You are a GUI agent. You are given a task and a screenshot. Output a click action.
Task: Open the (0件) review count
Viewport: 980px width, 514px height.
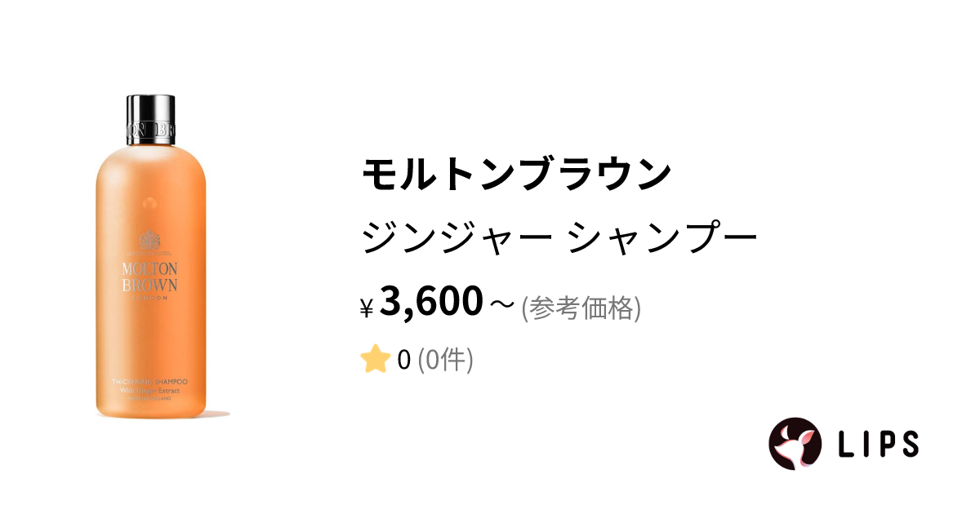(x=445, y=360)
